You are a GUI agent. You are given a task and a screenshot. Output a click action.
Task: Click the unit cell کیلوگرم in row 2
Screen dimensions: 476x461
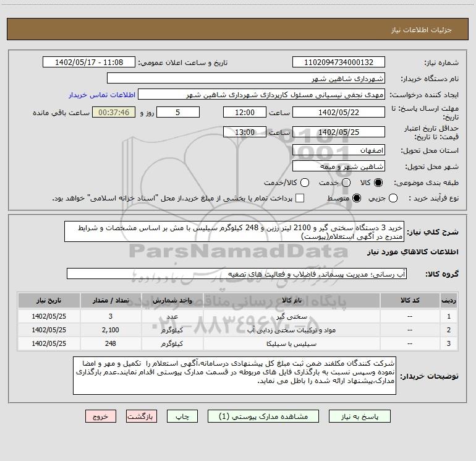point(172,330)
